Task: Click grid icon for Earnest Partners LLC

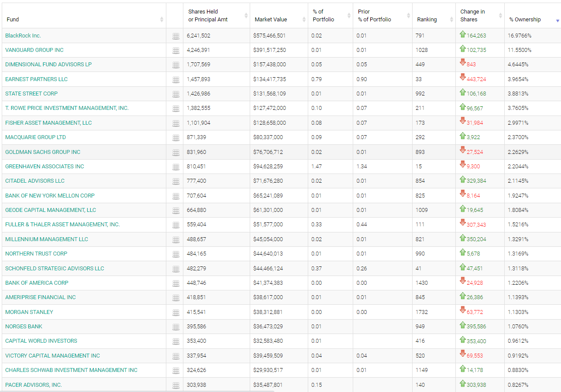Action: 176,80
